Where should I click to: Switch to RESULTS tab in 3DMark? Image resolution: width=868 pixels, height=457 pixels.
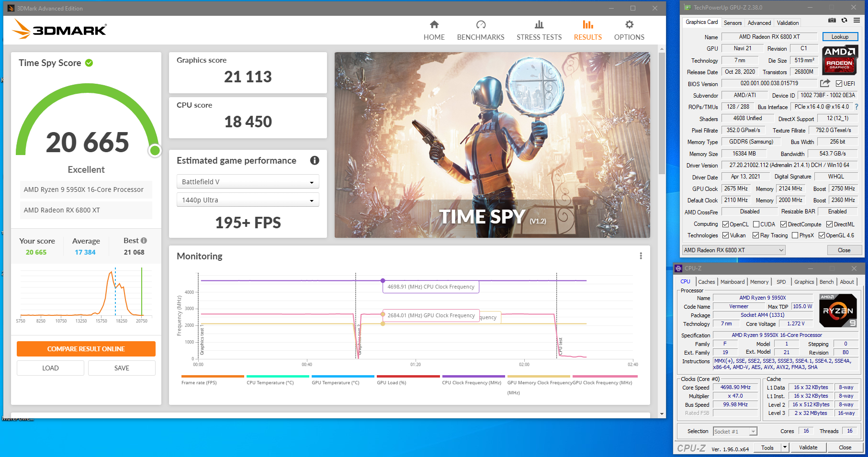coord(588,30)
